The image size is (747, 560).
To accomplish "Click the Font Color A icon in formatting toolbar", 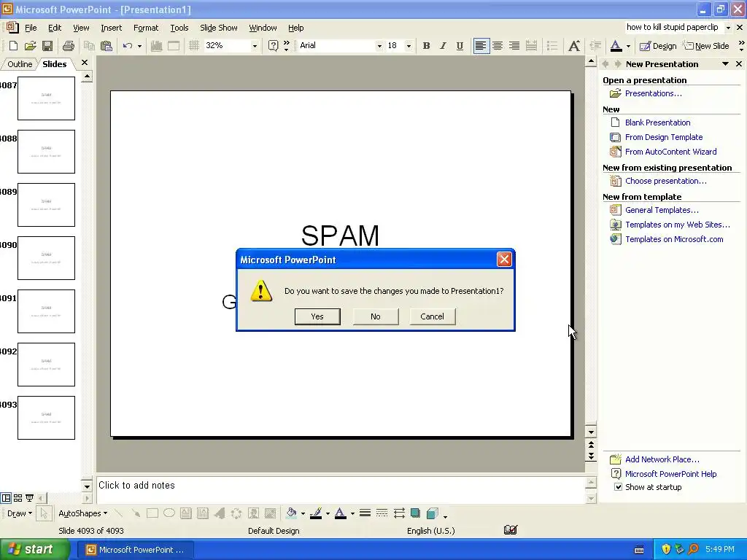I will pyautogui.click(x=616, y=46).
